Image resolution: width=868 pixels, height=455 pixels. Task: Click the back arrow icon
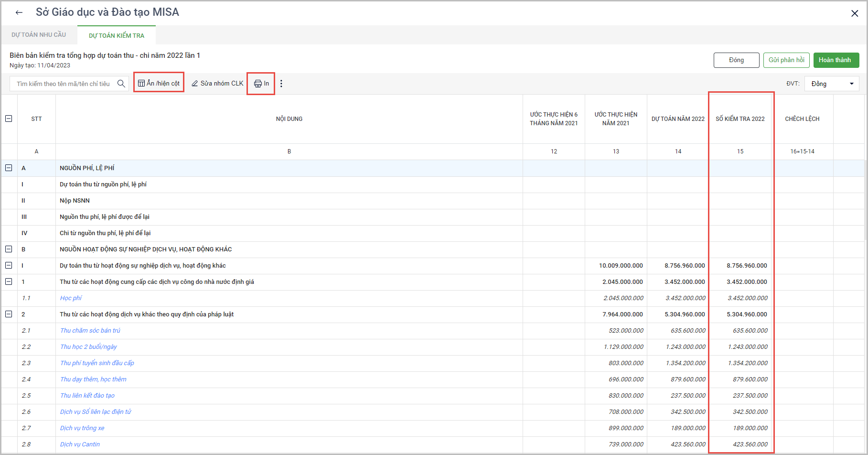tap(19, 13)
